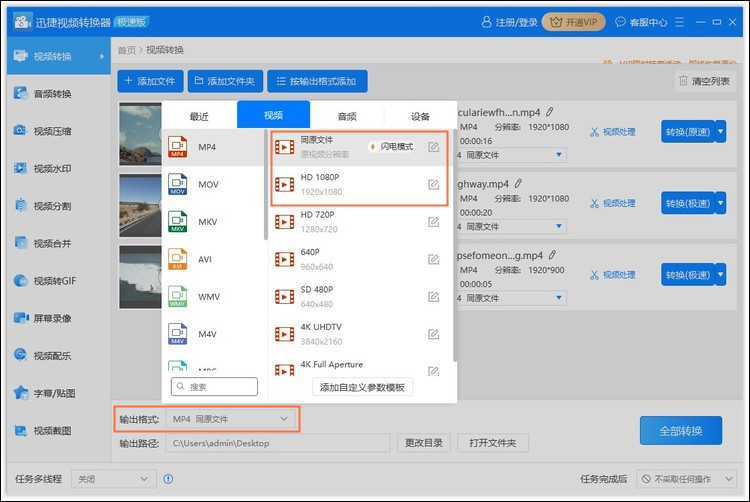750x502 pixels.
Task: Open 视频处理 for the 1920*900 file
Action: [x=613, y=274]
